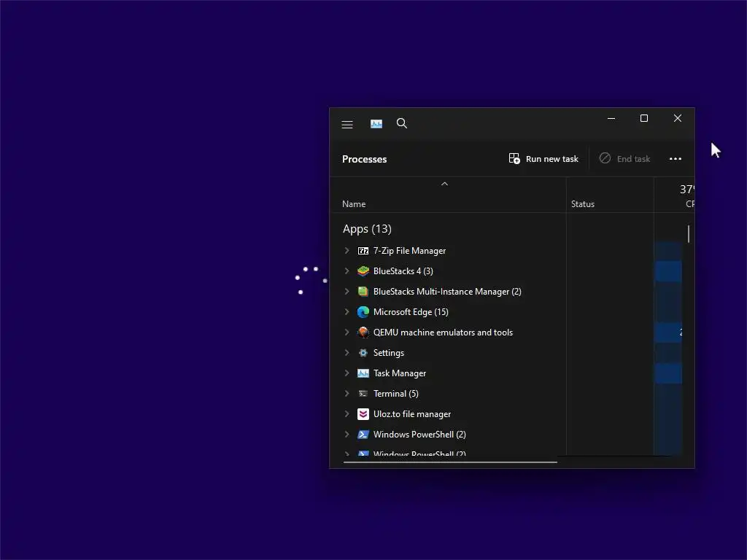747x560 pixels.
Task: Click the Processes page title
Action: coord(365,159)
